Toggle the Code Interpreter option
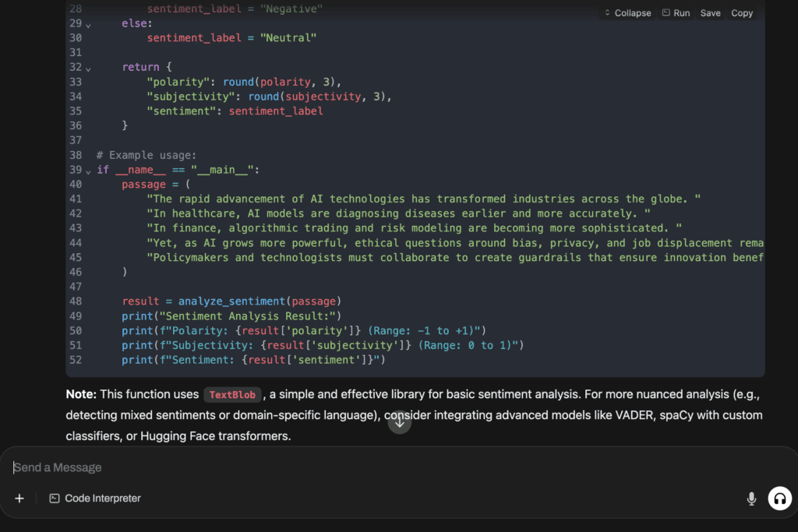This screenshot has width=798, height=532. pyautogui.click(x=95, y=499)
